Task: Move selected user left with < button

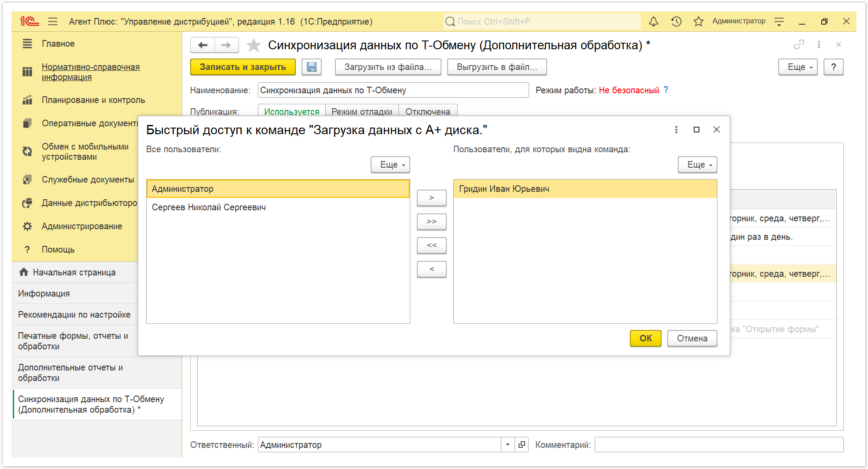Action: pyautogui.click(x=431, y=269)
